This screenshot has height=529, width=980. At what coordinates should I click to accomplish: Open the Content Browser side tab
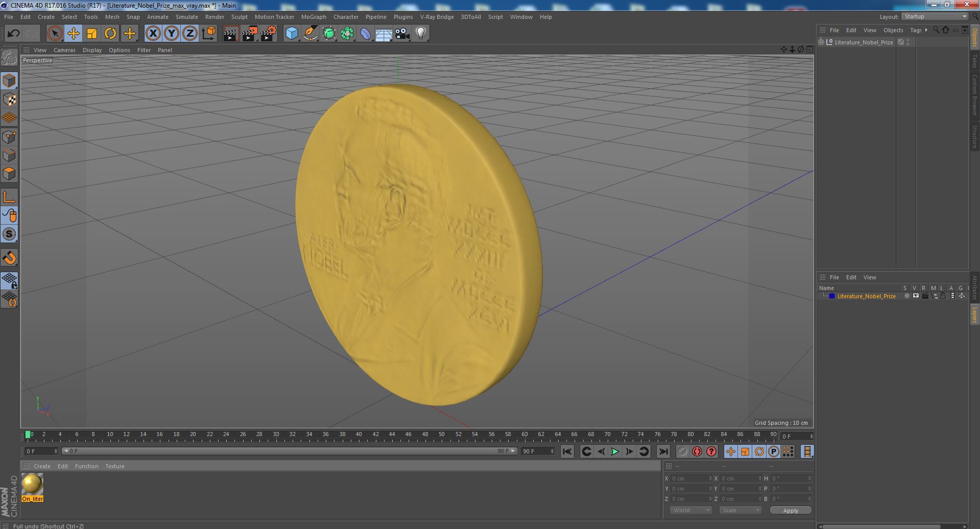click(x=974, y=95)
